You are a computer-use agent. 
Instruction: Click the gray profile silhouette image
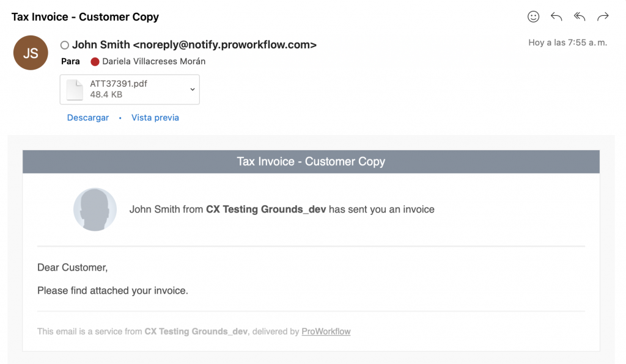pos(95,209)
